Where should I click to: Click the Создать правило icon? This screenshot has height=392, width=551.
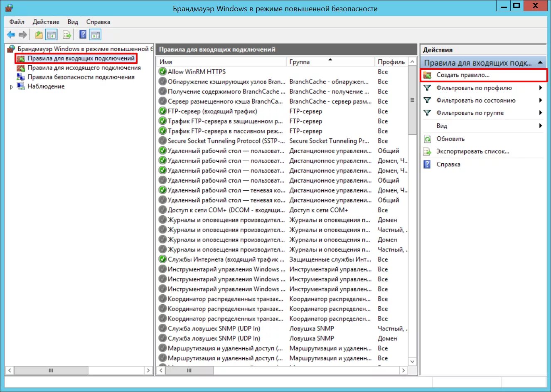427,75
